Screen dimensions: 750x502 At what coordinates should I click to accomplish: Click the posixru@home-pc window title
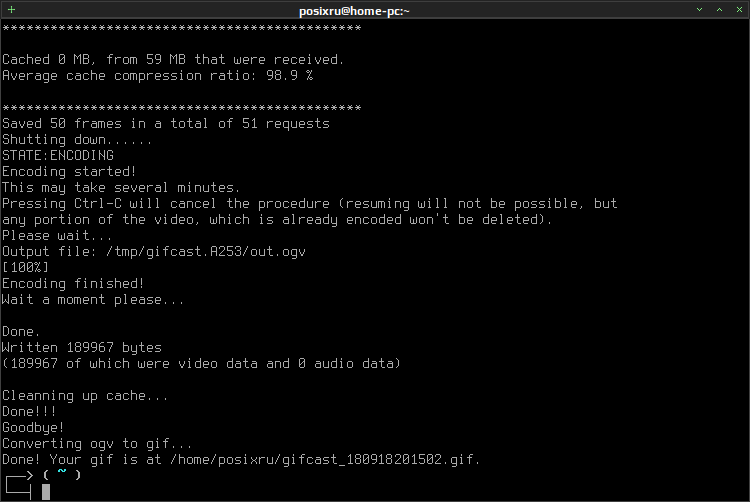click(x=354, y=11)
